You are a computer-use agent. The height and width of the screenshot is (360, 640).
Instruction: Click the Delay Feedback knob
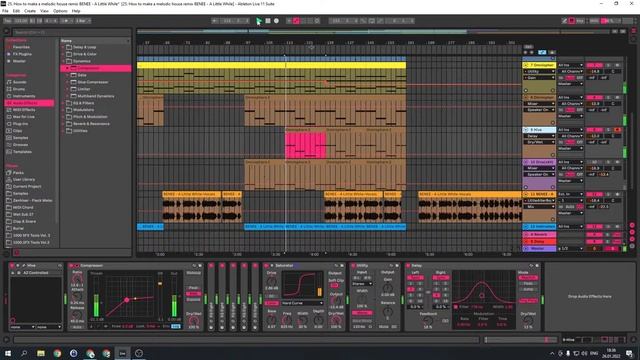coord(427,321)
